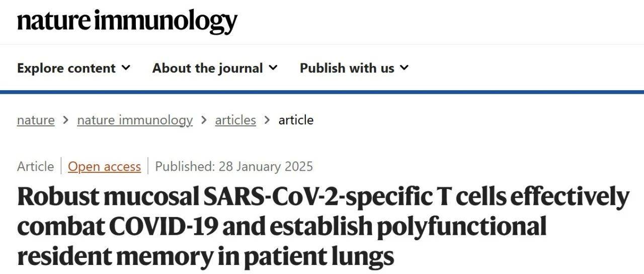Click the chevron beside About the journal
644x274 pixels.
pyautogui.click(x=273, y=67)
